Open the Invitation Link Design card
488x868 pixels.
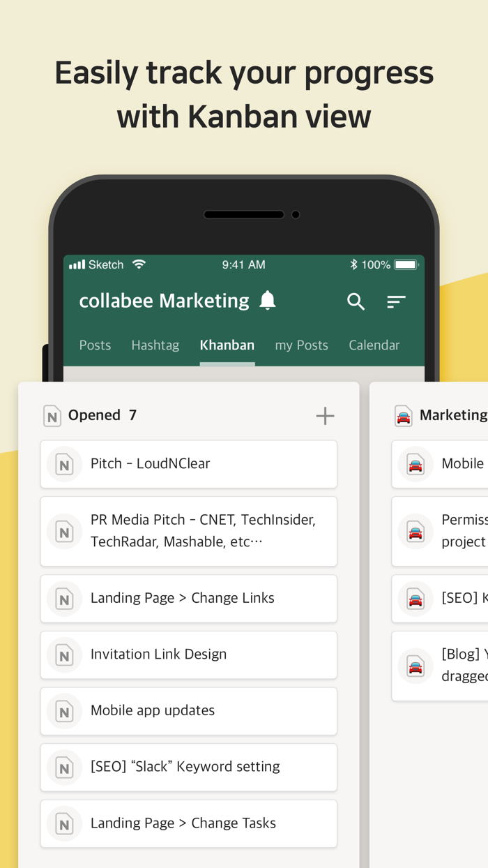[189, 655]
